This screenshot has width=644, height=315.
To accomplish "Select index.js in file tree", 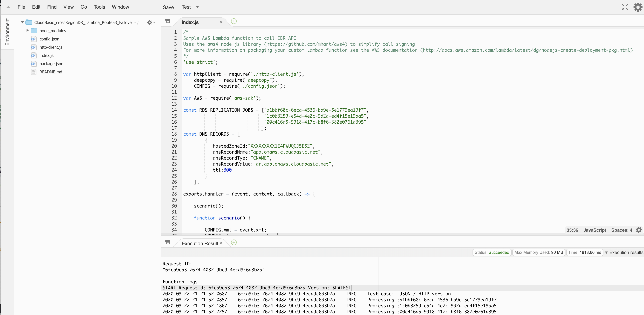I will tap(47, 55).
